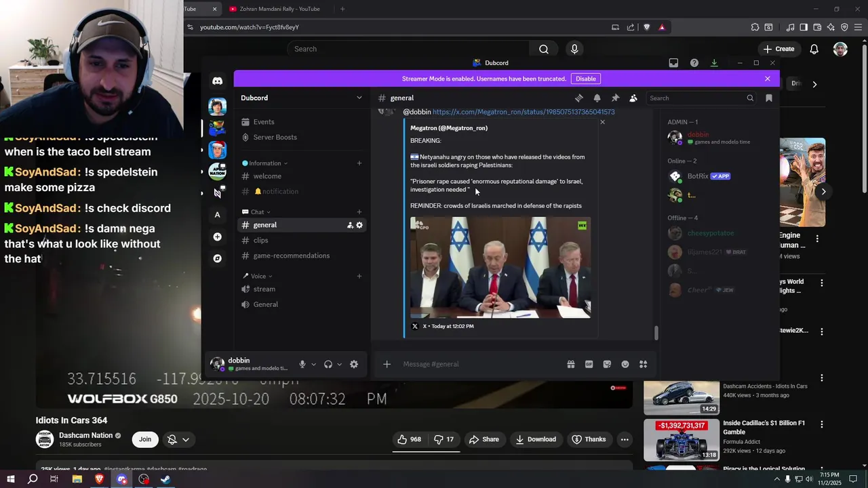Open Discord inbox icon in title bar
Image resolution: width=868 pixels, height=488 pixels.
tap(673, 63)
